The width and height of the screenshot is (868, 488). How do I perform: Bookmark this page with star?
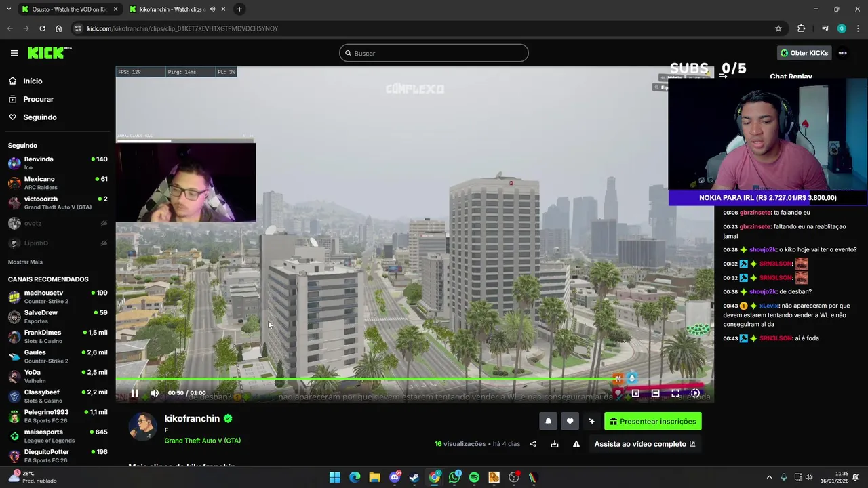pyautogui.click(x=778, y=28)
